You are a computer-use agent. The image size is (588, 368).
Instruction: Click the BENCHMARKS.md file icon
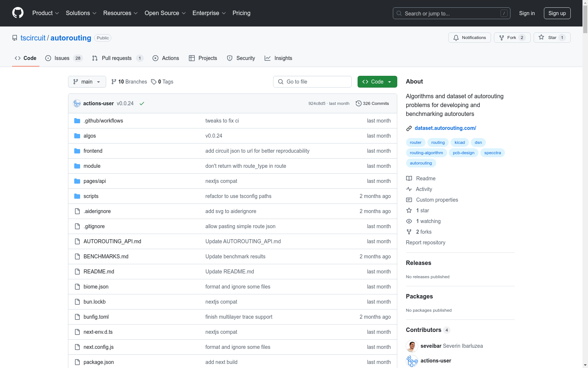(x=77, y=256)
